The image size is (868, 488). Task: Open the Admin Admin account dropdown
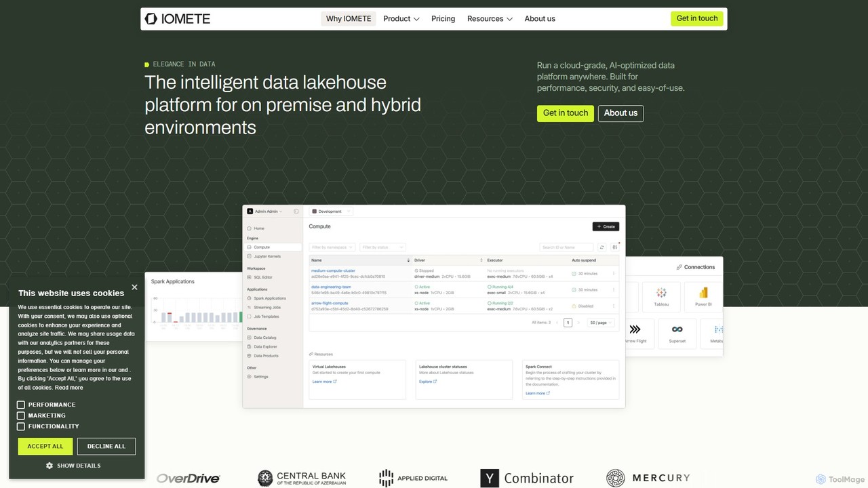coord(264,211)
